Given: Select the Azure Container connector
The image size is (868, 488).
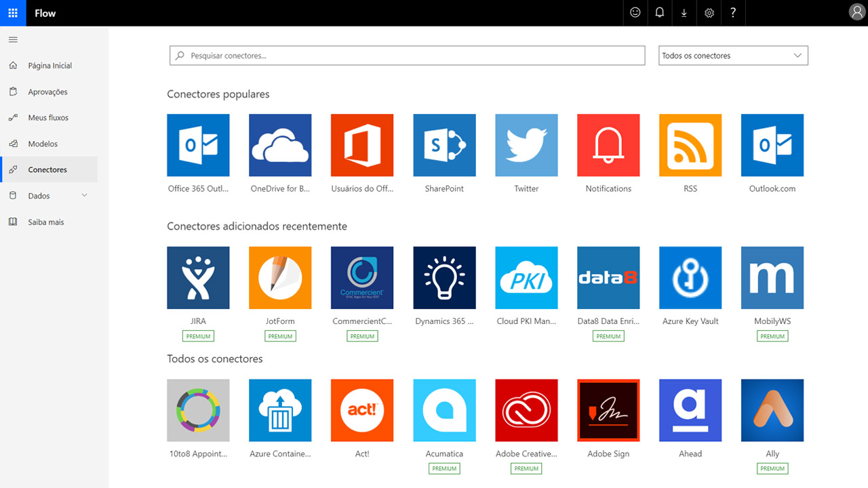Looking at the screenshot, I should 280,411.
